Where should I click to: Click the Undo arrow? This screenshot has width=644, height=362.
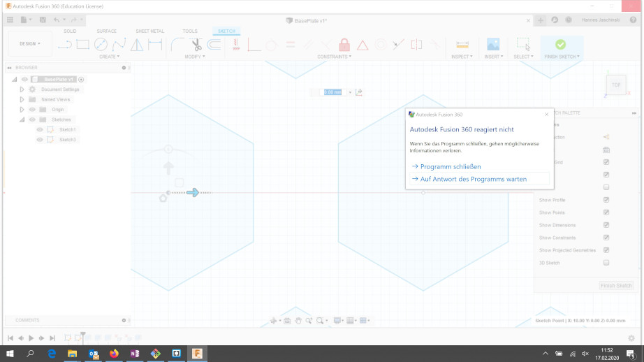click(57, 20)
